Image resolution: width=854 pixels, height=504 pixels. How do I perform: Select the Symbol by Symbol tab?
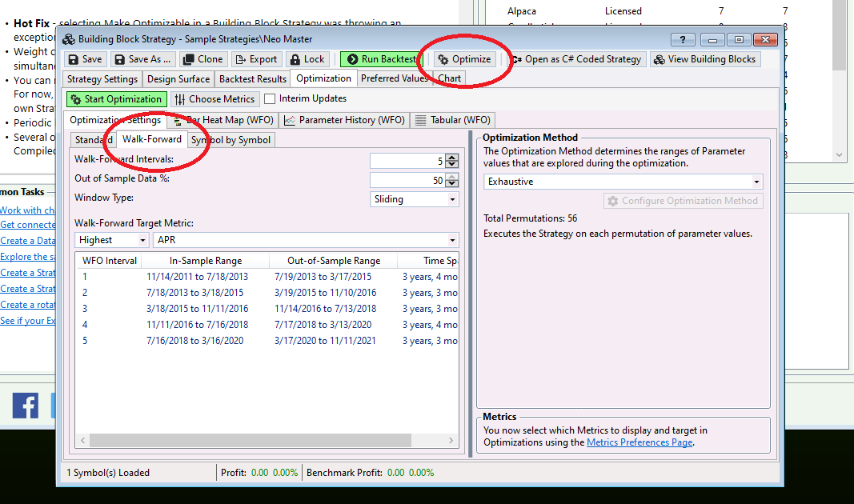pos(231,140)
